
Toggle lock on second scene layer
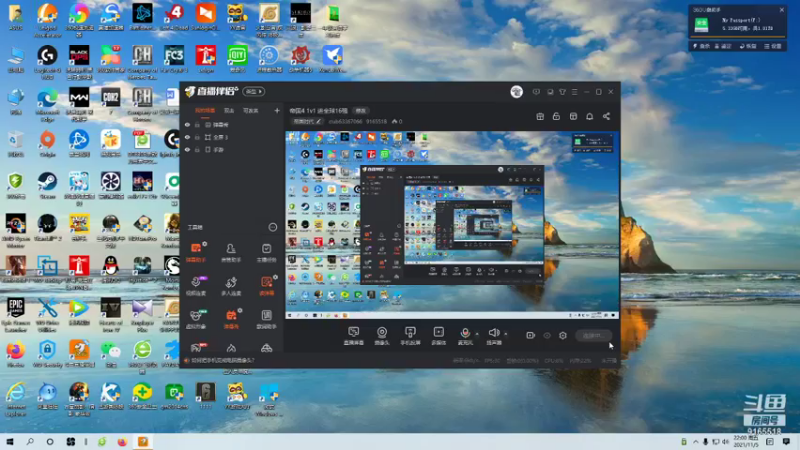197,137
